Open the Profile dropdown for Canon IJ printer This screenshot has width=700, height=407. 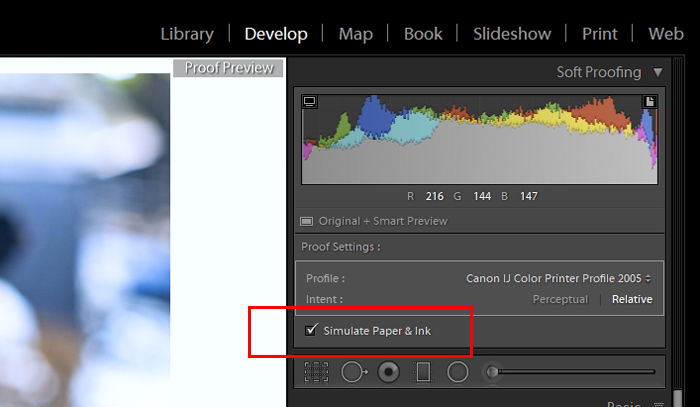tap(558, 278)
